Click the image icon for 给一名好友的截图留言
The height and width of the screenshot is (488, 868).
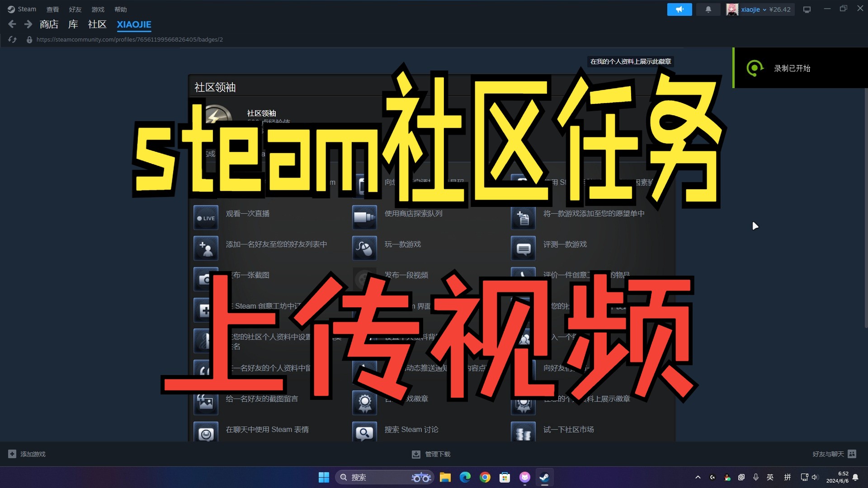pyautogui.click(x=206, y=403)
